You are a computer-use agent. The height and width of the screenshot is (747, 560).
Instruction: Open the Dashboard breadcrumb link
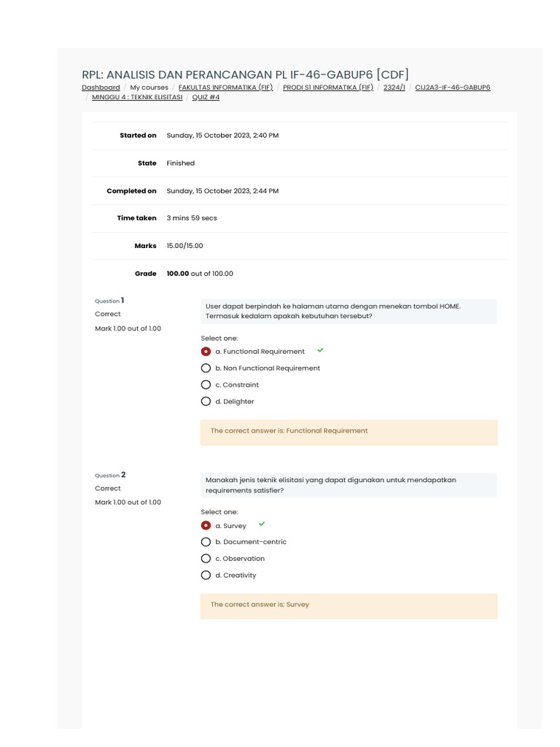[101, 88]
